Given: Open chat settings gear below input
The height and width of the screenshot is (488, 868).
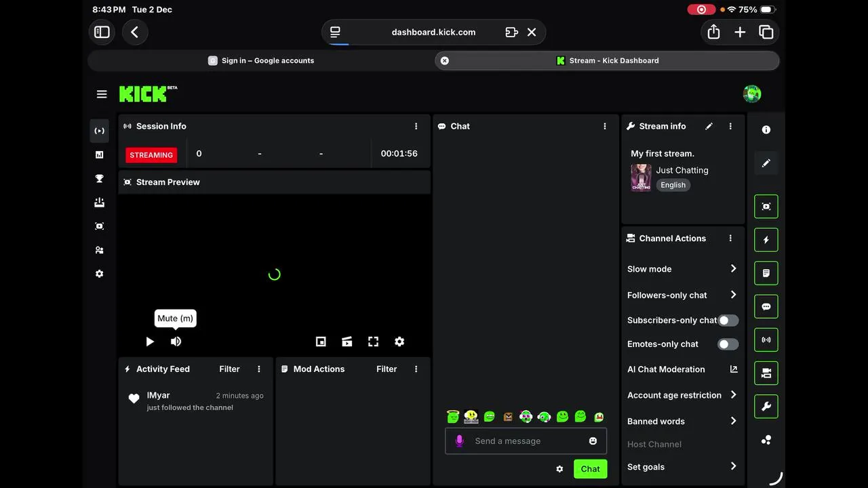Looking at the screenshot, I should [x=559, y=469].
